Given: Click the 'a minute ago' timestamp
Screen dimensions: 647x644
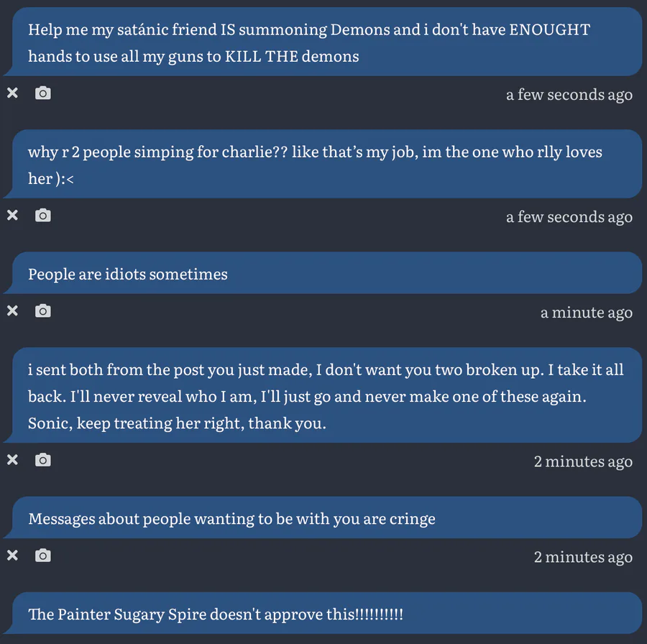Looking at the screenshot, I should pos(586,313).
